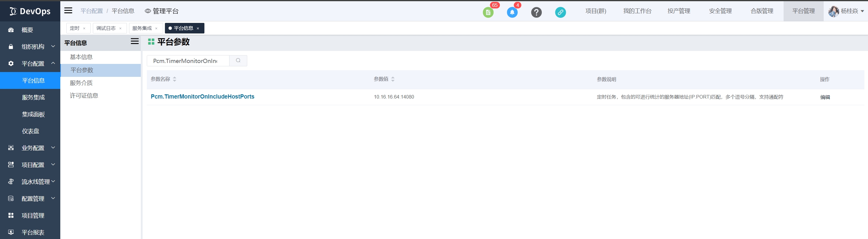Screen dimensions: 868x239
Task: Click the 配置管理 database icon
Action: point(11,199)
